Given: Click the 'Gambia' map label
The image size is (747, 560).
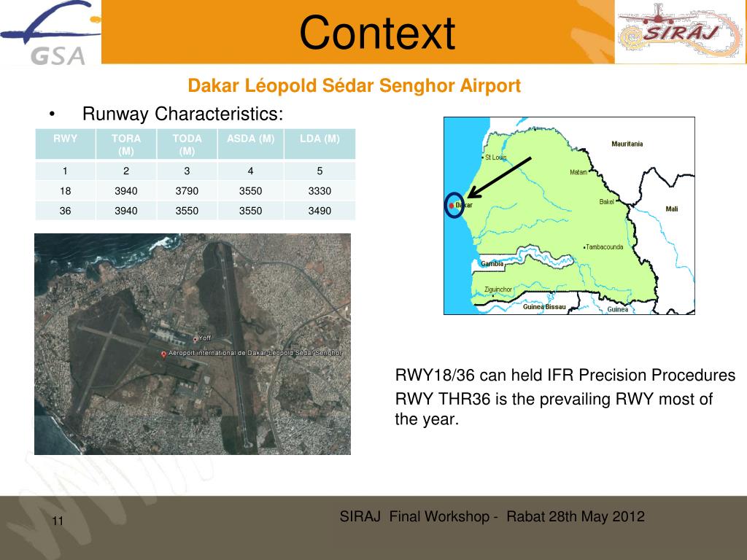Looking at the screenshot, I should (492, 264).
